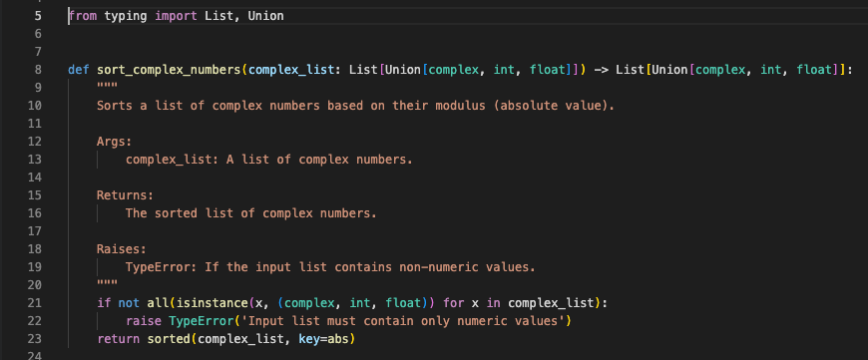Click the 'for' keyword on line 21
This screenshot has height=360, width=868.
point(453,303)
